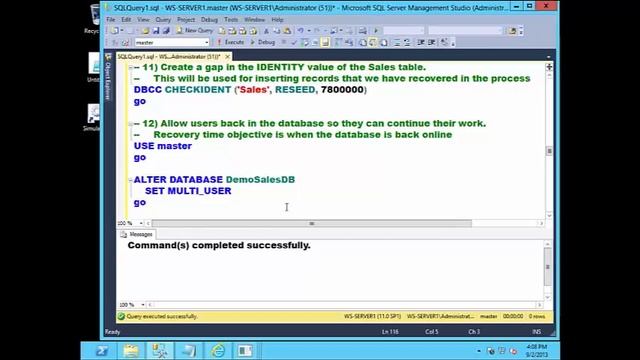Open the Query menu

tap(163, 20)
